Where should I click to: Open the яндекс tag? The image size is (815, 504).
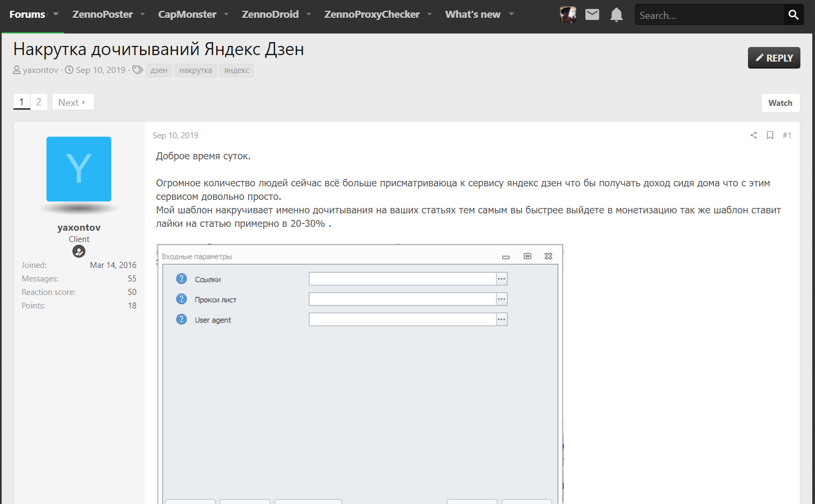click(x=237, y=70)
